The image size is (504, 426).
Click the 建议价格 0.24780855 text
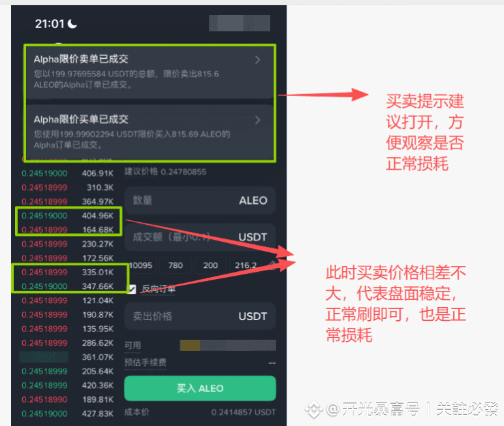[x=165, y=172]
